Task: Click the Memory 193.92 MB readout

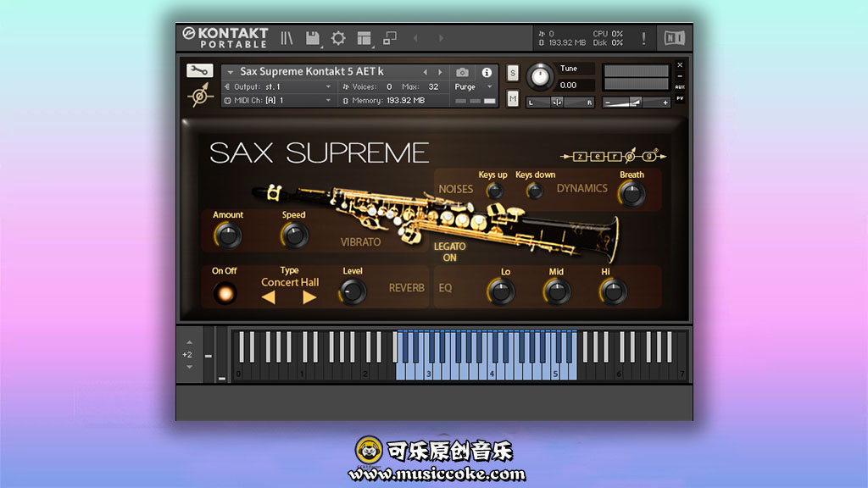Action: click(384, 101)
